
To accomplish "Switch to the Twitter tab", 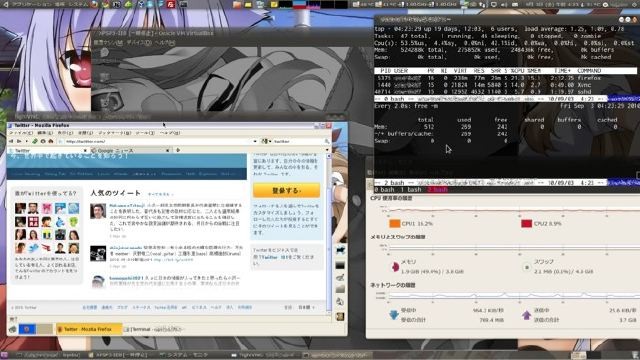I will click(x=44, y=151).
